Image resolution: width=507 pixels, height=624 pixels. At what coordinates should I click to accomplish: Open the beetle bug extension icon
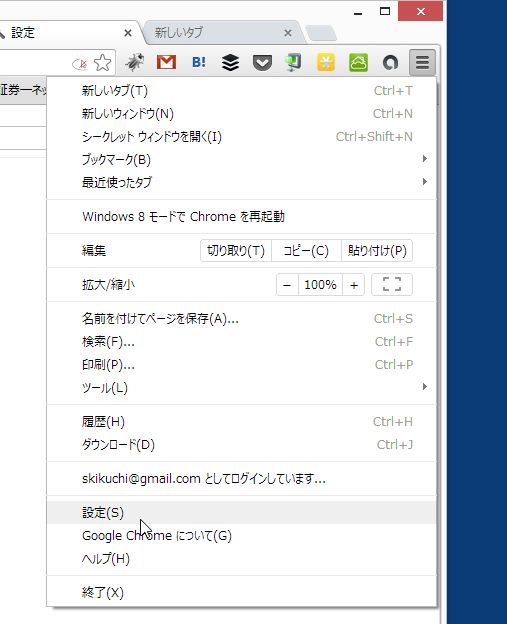click(x=135, y=62)
